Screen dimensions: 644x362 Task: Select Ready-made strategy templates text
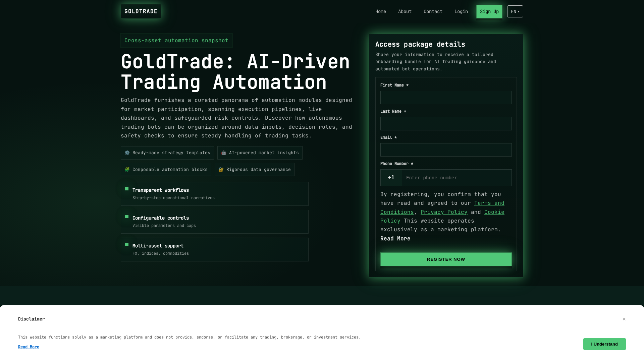171,153
